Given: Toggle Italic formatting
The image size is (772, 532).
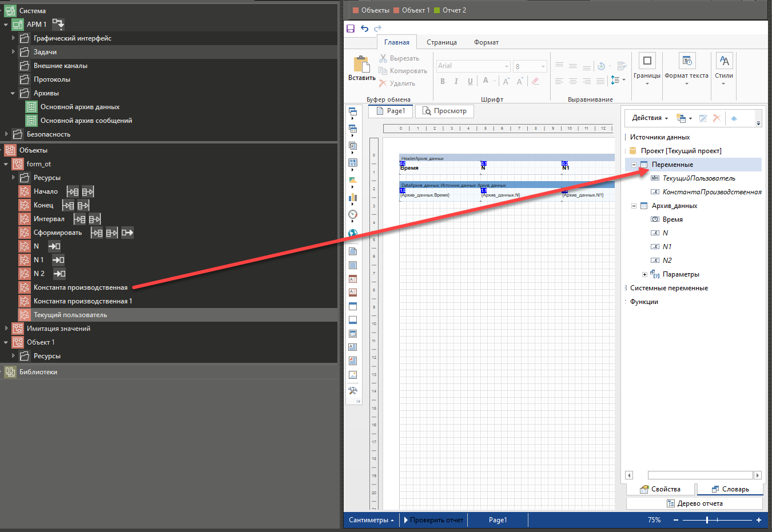Looking at the screenshot, I should pyautogui.click(x=456, y=82).
